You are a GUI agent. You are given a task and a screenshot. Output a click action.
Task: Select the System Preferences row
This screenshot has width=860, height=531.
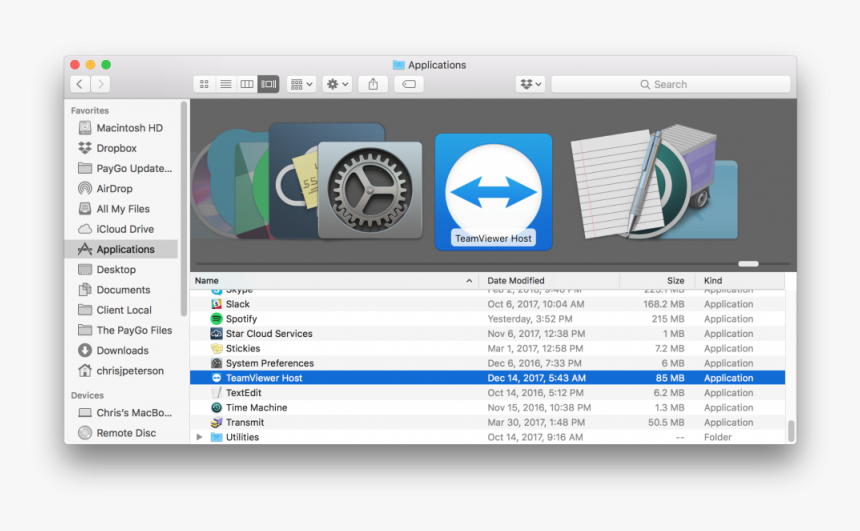click(488, 363)
